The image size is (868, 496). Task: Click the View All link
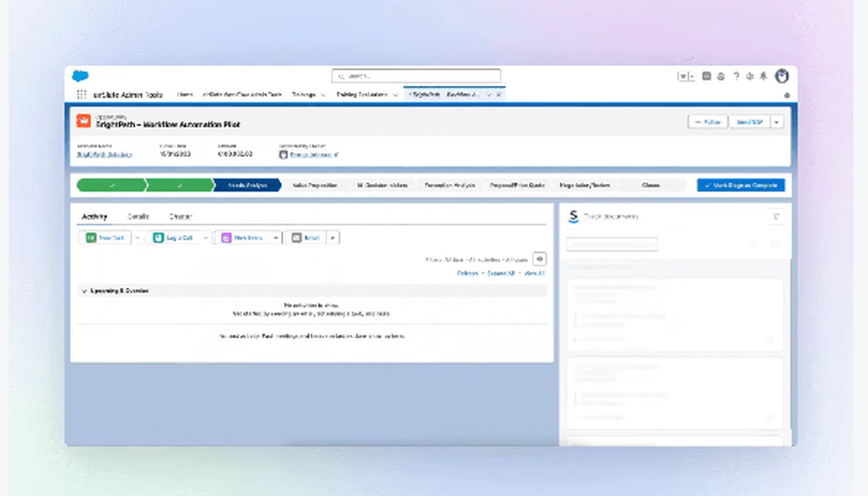click(x=534, y=273)
